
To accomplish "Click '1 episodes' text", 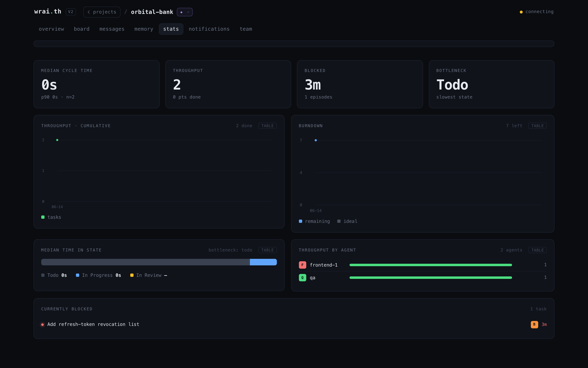I will [x=318, y=97].
